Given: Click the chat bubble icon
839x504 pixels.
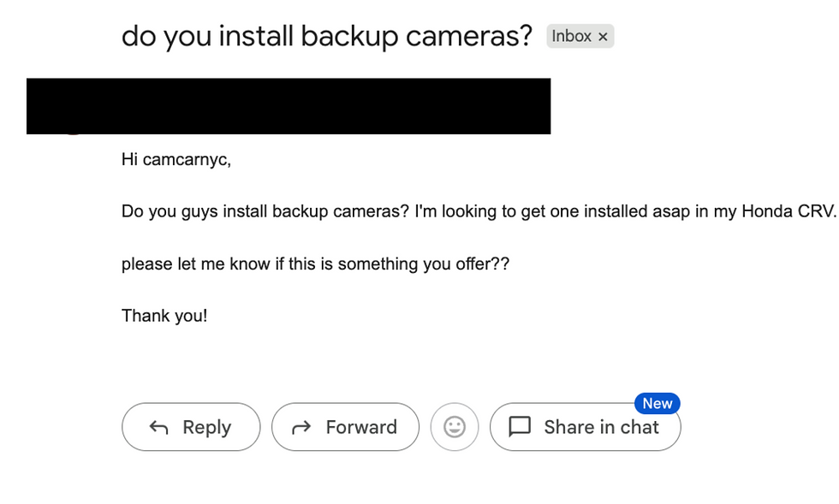Looking at the screenshot, I should click(520, 427).
